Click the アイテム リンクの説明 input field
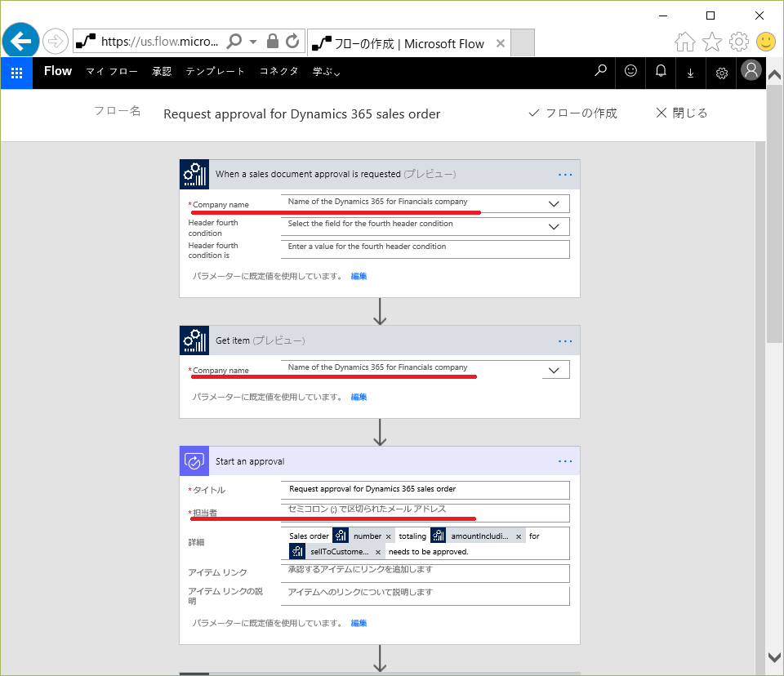The image size is (784, 676). (x=425, y=596)
